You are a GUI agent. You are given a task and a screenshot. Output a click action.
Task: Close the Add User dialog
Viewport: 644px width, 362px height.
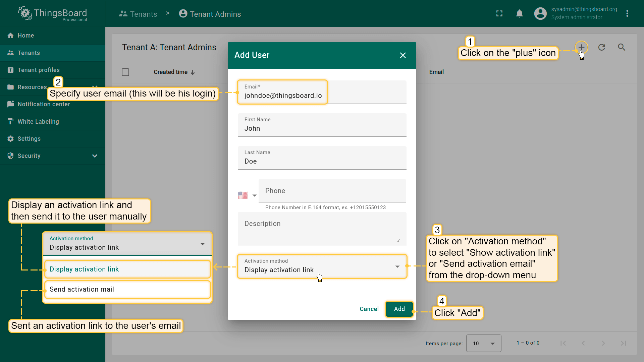[x=403, y=55]
